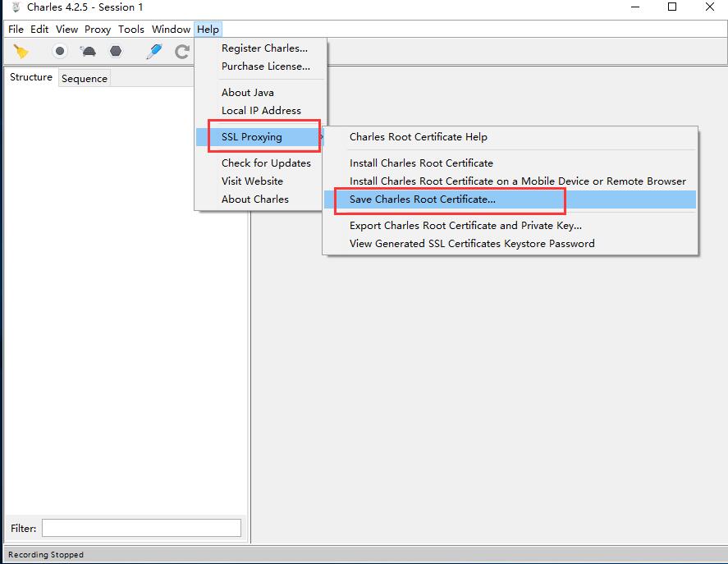Close the Charles window
The width and height of the screenshot is (728, 564).
pos(709,7)
